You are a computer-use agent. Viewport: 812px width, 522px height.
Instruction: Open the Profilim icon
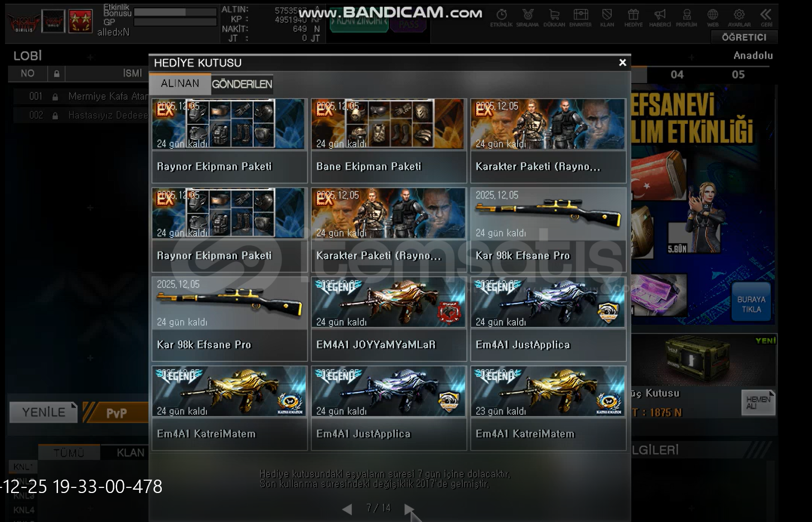[x=687, y=17]
